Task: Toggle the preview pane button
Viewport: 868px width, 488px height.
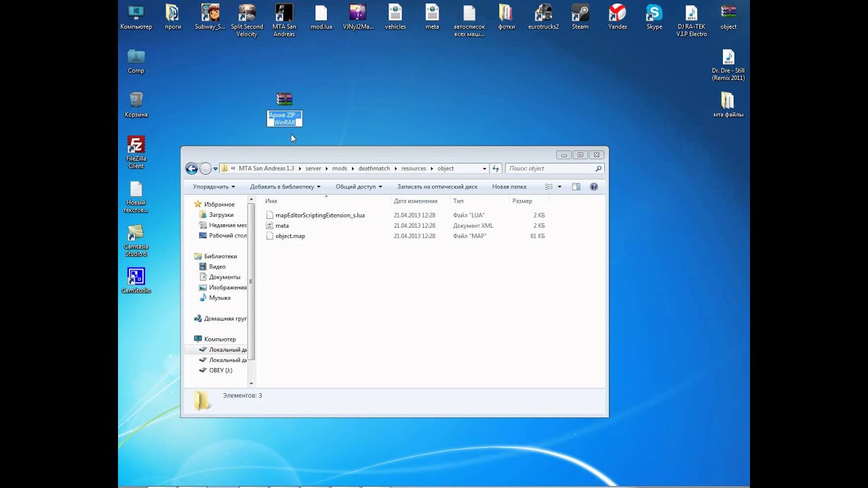Action: [576, 186]
